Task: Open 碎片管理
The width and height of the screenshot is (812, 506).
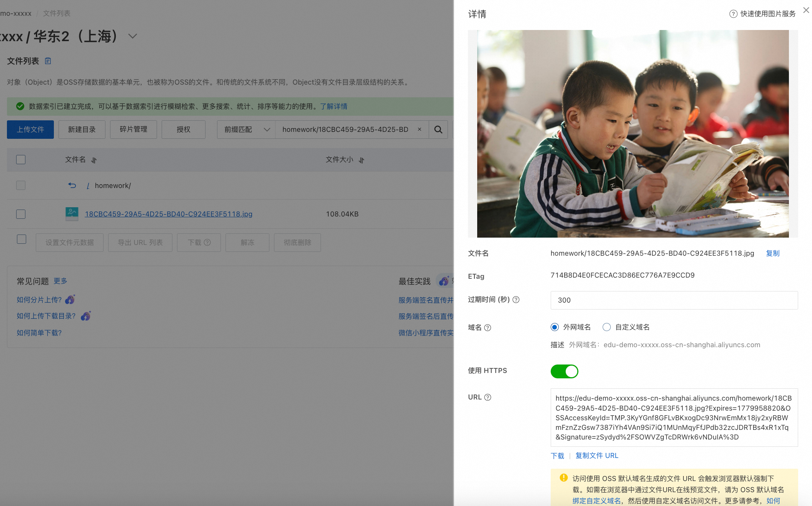Action: coord(134,130)
